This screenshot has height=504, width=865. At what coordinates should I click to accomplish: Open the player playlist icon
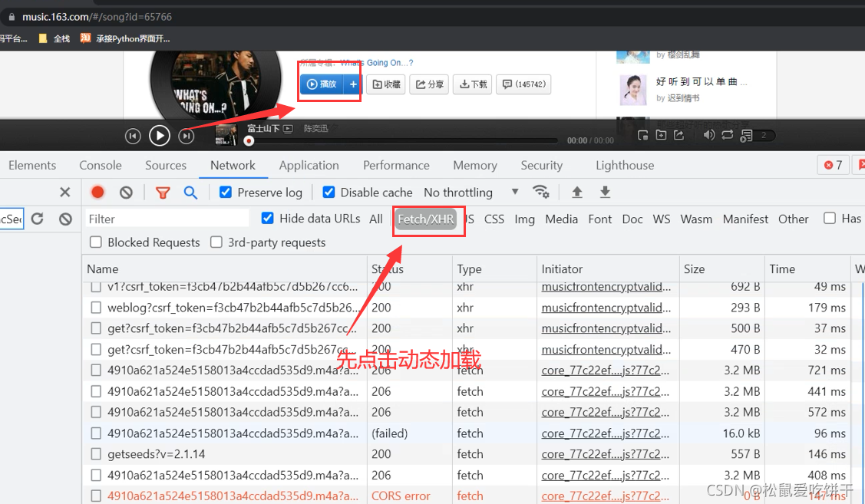click(x=746, y=136)
